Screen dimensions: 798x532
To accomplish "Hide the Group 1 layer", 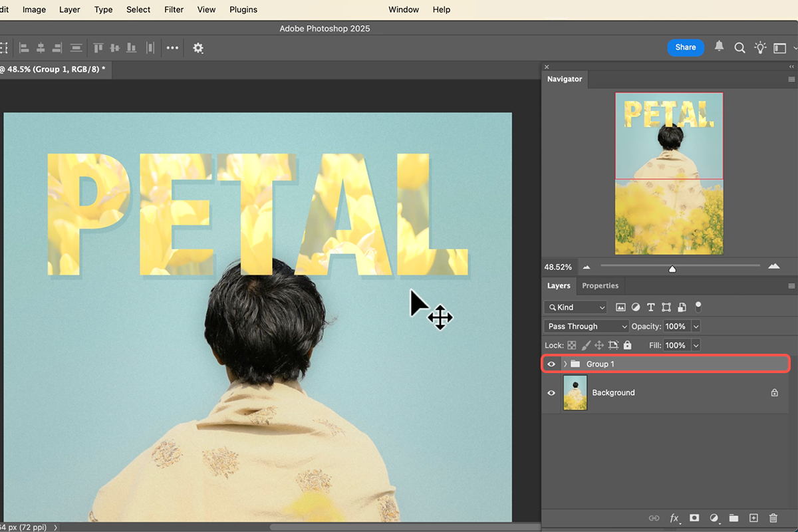I will [x=551, y=364].
